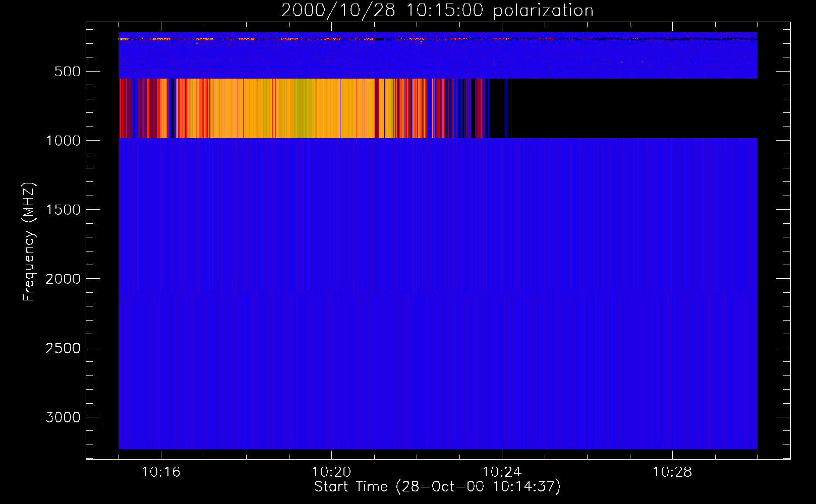Click the 10:16 time tick label
The width and height of the screenshot is (816, 504).
[161, 472]
